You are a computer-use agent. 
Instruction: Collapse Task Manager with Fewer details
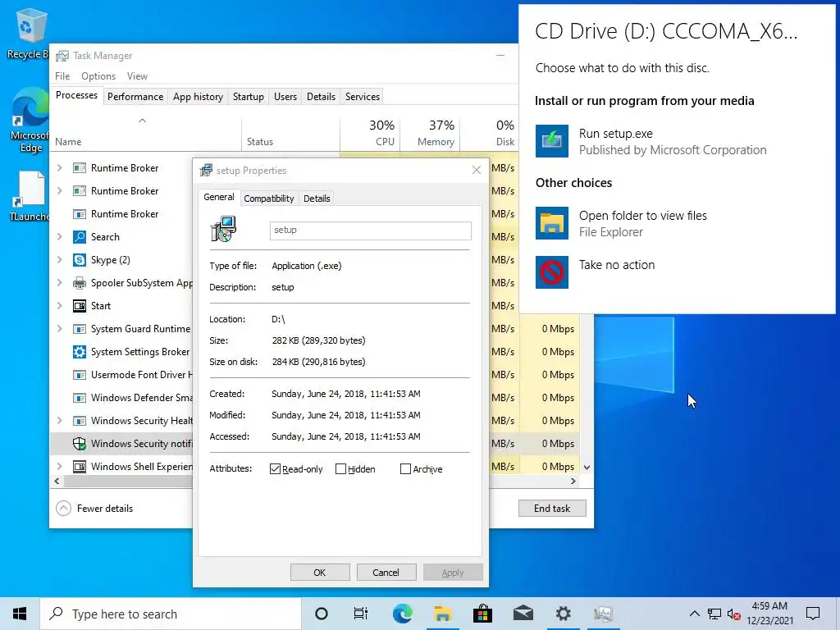click(95, 509)
